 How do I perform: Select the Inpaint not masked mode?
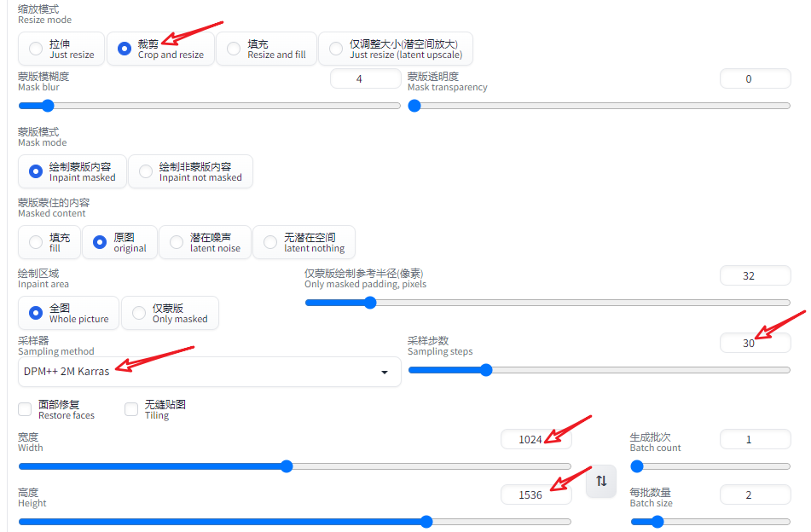coord(190,171)
